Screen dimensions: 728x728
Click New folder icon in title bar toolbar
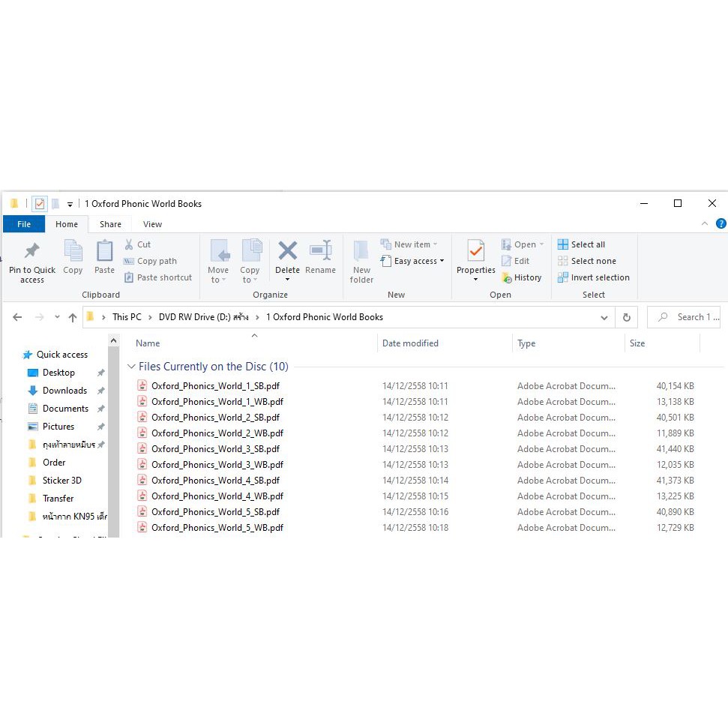(55, 203)
